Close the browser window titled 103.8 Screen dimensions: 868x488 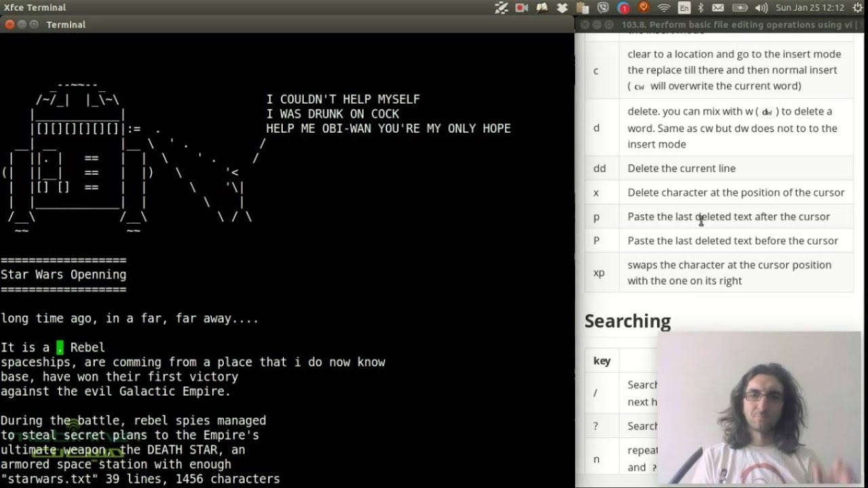pyautogui.click(x=585, y=24)
